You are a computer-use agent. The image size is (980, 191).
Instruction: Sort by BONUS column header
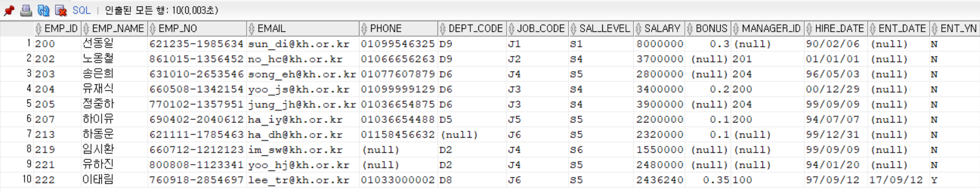(x=708, y=29)
